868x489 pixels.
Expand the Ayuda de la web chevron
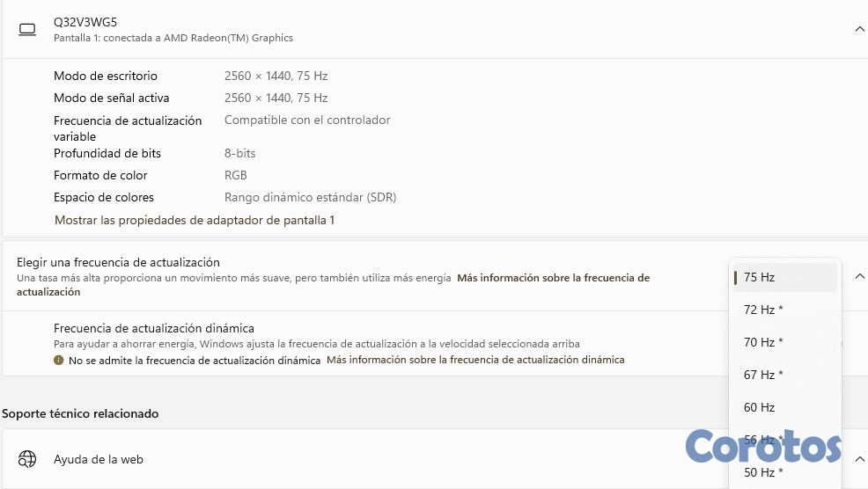pos(859,458)
